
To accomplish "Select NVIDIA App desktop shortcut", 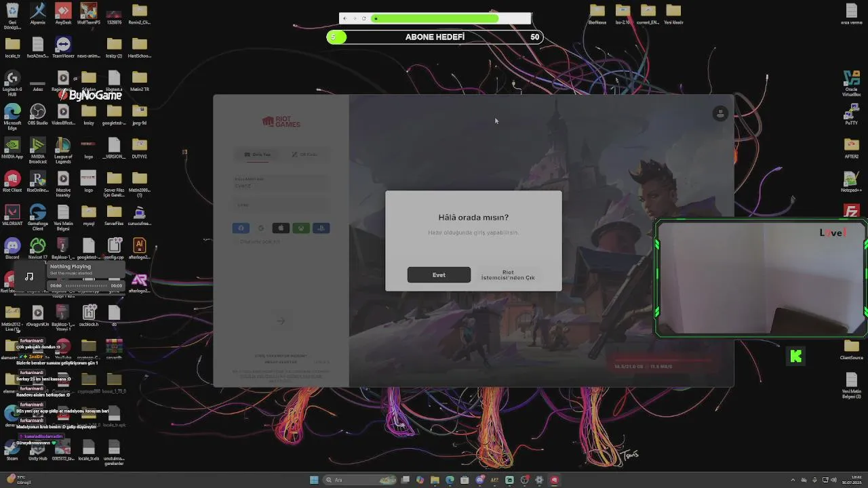I will (12, 148).
